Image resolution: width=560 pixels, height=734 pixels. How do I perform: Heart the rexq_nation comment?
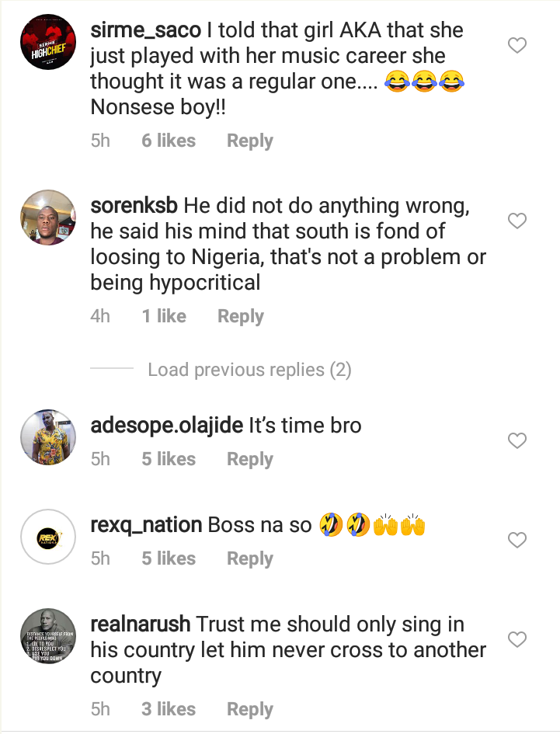click(x=517, y=540)
